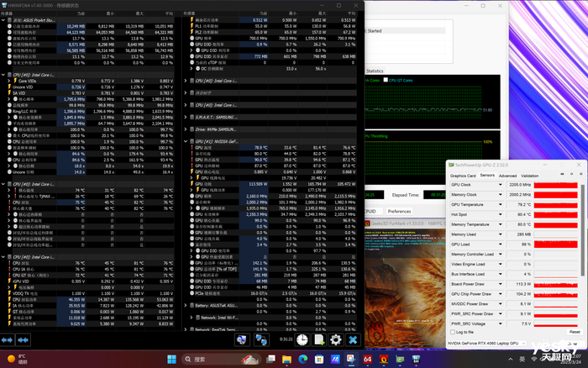The height and width of the screenshot is (368, 588).
Task: Click HWiNFO networked computers icon
Action: [x=261, y=340]
